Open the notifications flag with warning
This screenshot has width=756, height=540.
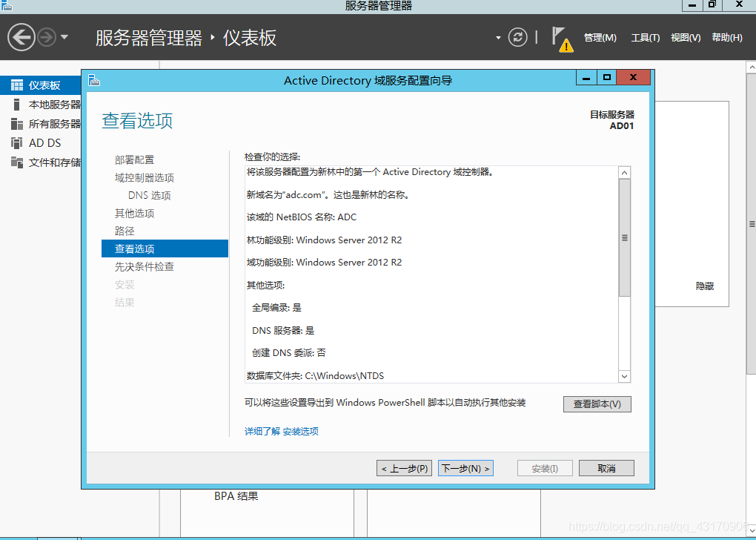[561, 39]
